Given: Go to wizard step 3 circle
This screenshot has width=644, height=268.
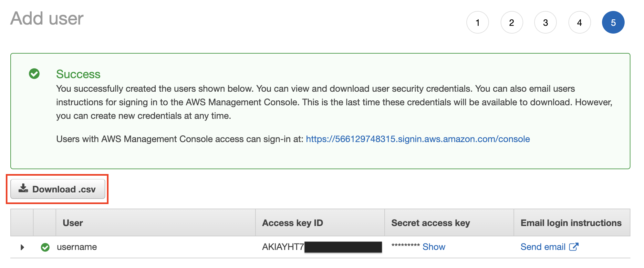Looking at the screenshot, I should coord(545,23).
